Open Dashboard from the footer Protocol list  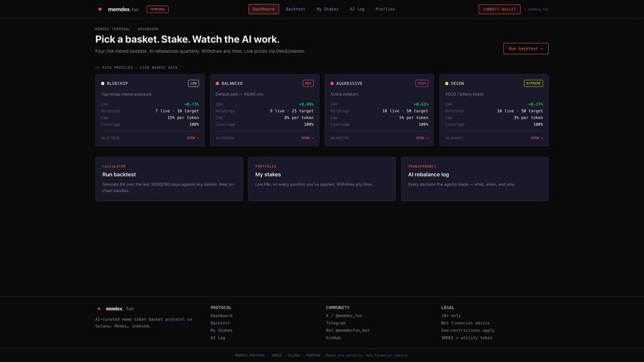(x=221, y=316)
